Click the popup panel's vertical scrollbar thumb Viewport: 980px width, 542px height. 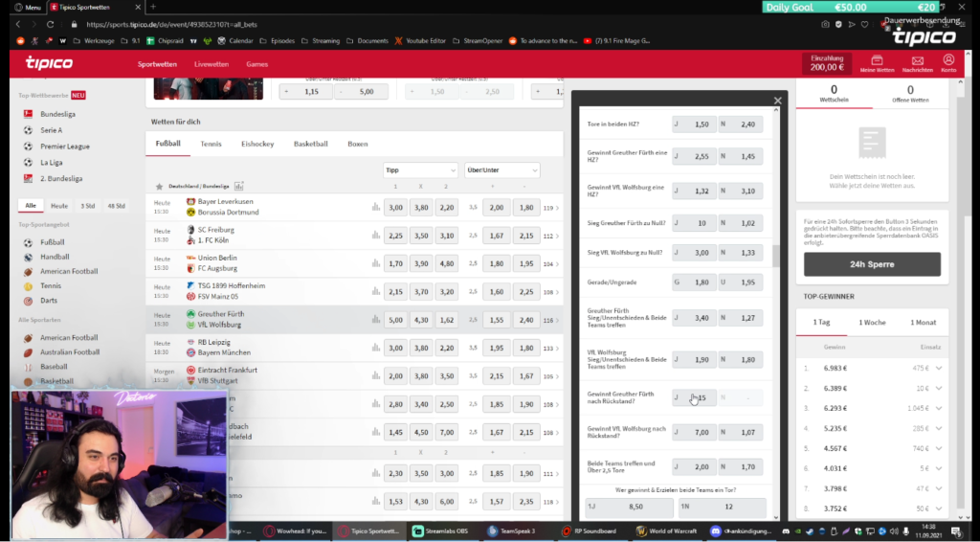[777, 256]
